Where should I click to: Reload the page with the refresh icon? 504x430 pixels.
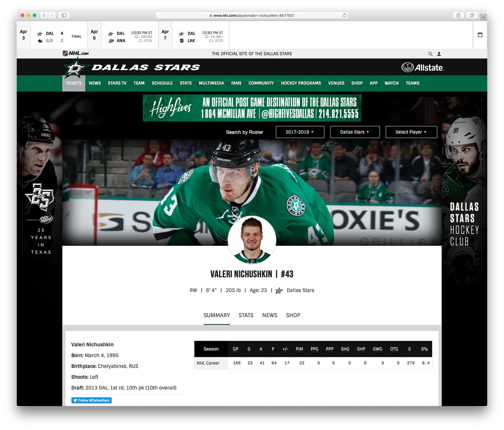pos(344,15)
